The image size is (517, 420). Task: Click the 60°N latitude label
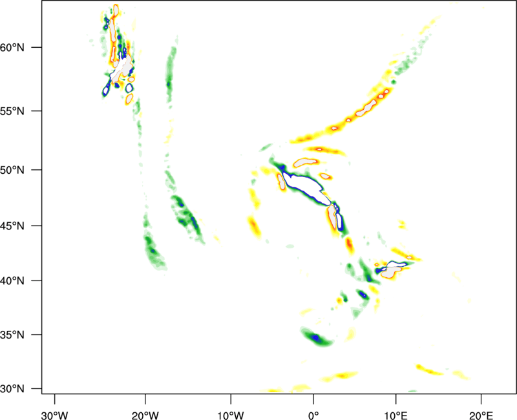[12, 48]
